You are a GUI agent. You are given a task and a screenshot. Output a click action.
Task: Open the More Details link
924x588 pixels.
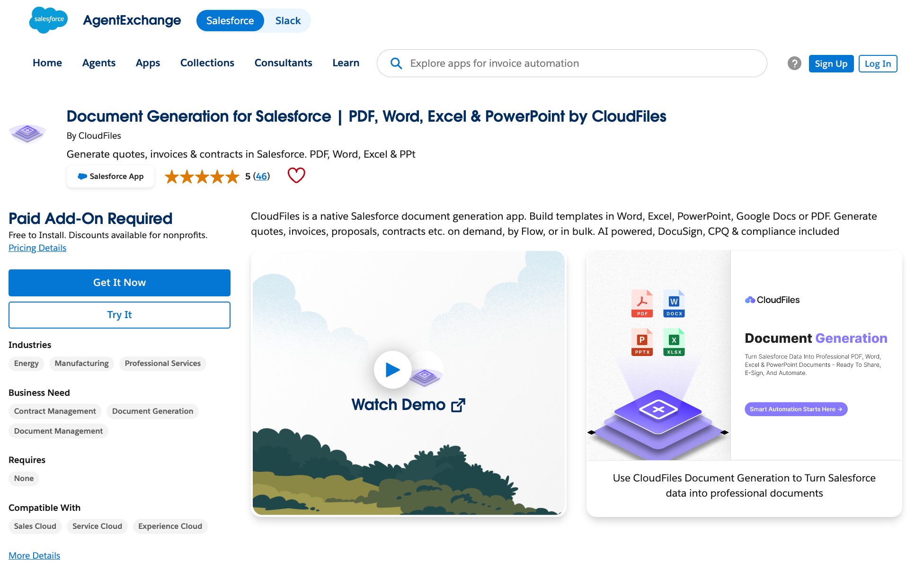pos(34,556)
